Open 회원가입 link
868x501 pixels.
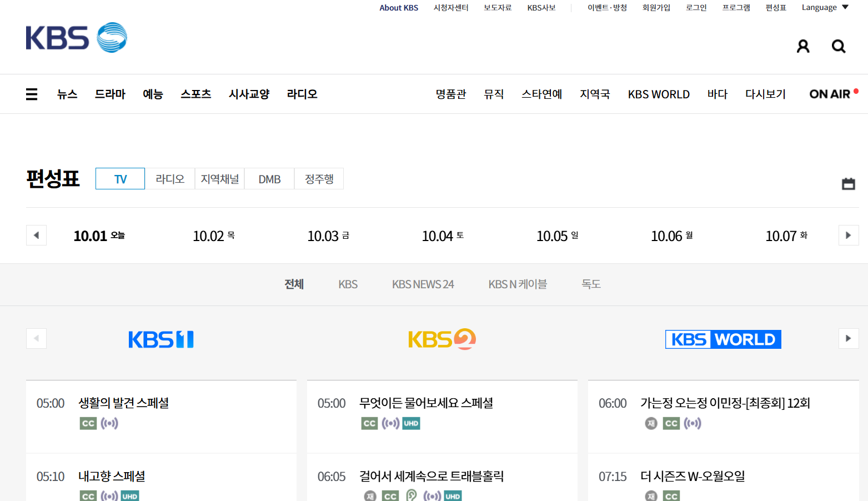[x=656, y=8]
